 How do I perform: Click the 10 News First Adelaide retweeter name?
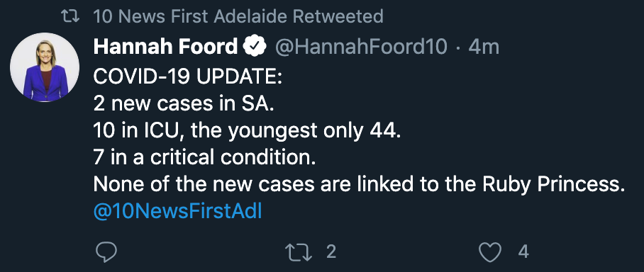click(x=191, y=16)
